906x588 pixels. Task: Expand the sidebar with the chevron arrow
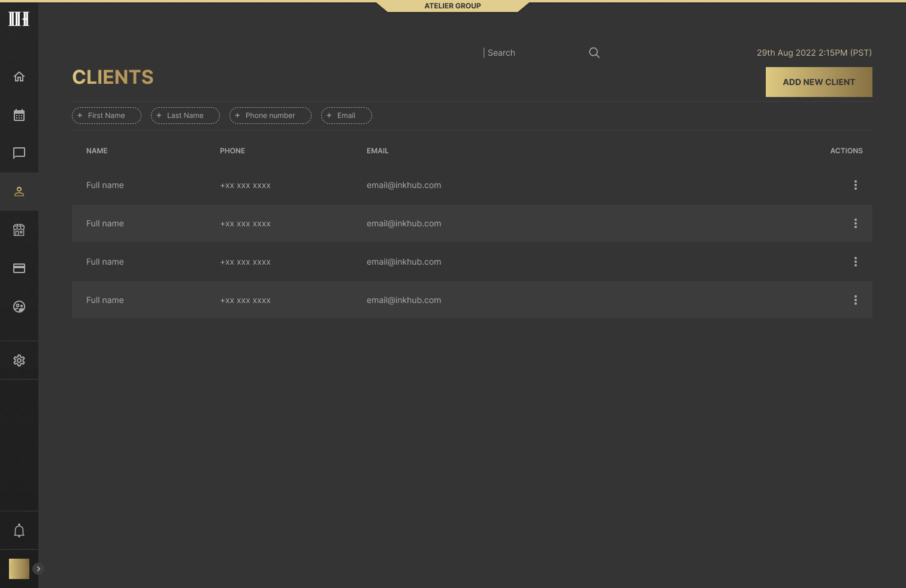pos(38,569)
